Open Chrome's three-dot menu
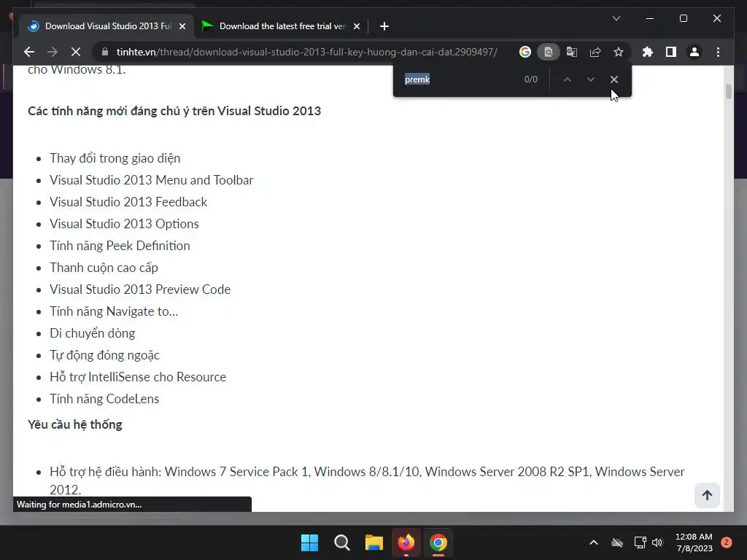Viewport: 747px width, 560px height. point(718,52)
